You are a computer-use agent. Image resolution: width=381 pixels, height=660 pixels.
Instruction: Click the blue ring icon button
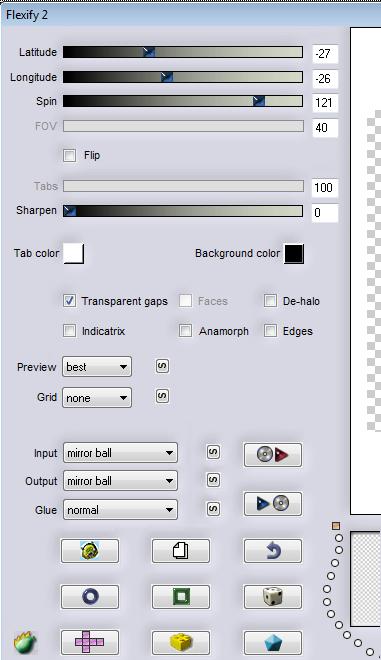coord(90,596)
